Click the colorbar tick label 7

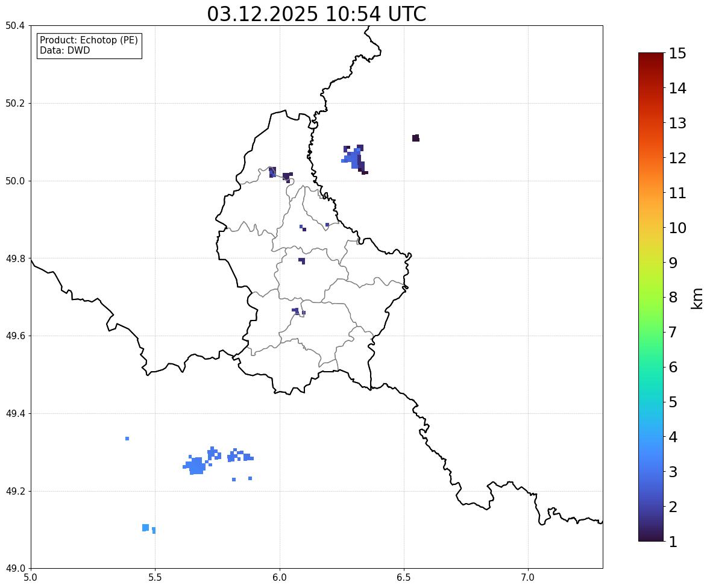[673, 332]
